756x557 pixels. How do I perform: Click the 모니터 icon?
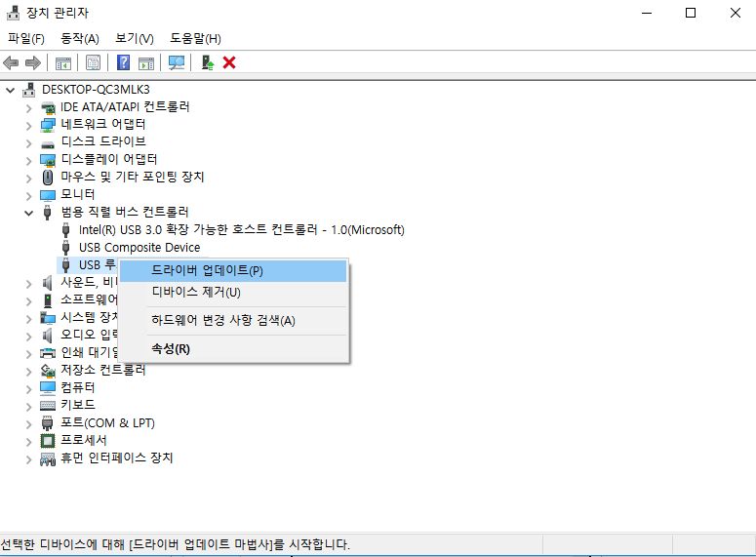click(x=48, y=195)
